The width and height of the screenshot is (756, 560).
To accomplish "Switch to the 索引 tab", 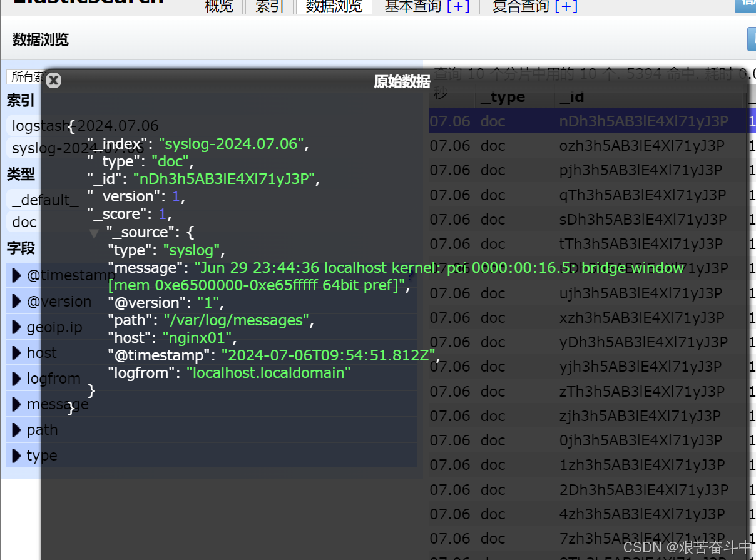I will (x=270, y=7).
